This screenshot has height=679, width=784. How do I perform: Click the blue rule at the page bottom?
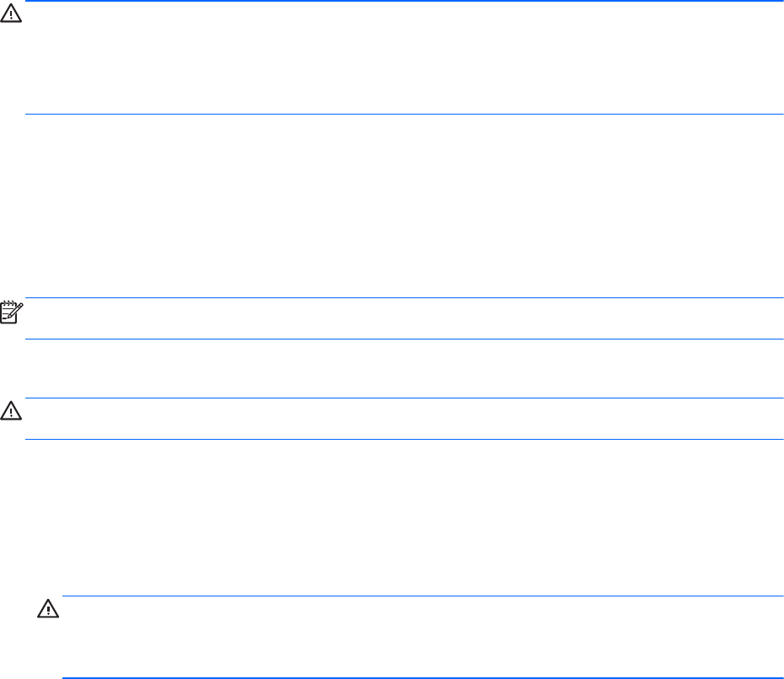pyautogui.click(x=422, y=678)
